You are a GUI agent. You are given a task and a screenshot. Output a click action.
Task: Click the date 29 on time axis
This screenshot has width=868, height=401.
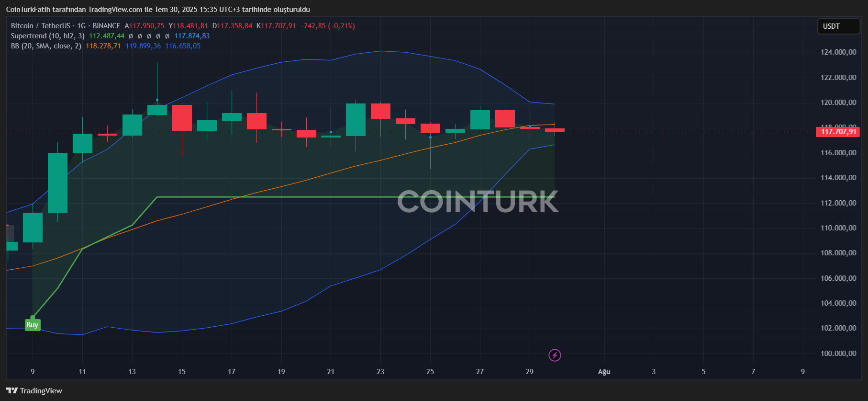click(x=529, y=372)
